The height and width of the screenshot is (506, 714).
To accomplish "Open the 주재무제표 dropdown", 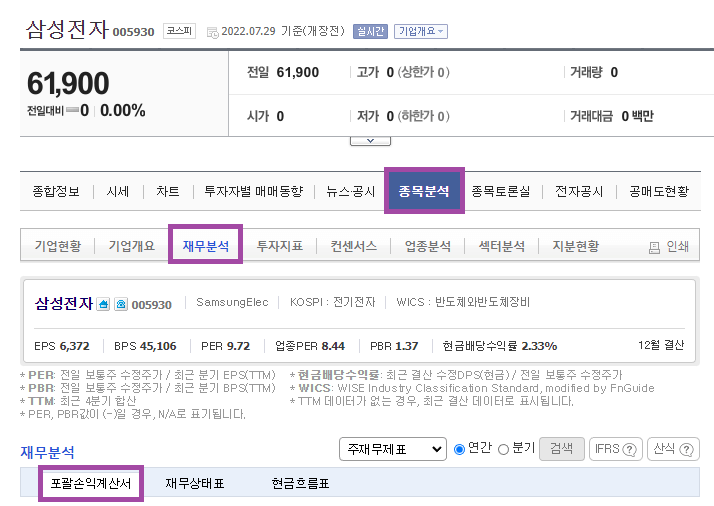I will tap(393, 449).
